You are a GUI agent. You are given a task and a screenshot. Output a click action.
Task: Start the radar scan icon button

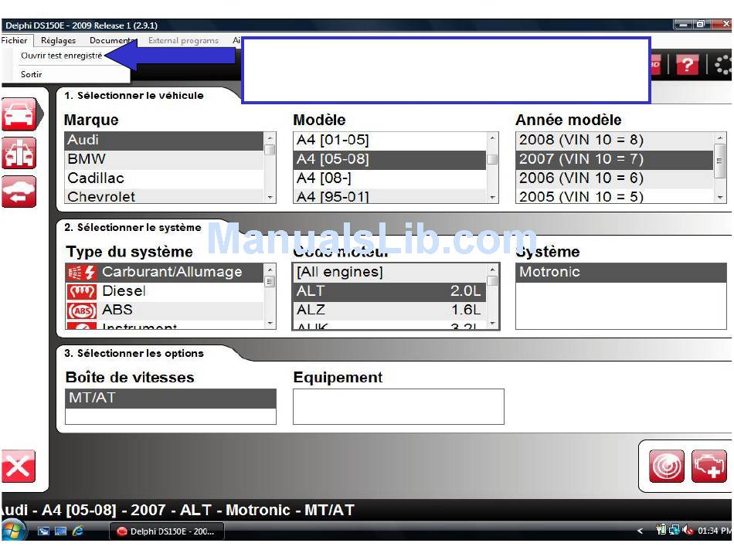click(x=666, y=466)
